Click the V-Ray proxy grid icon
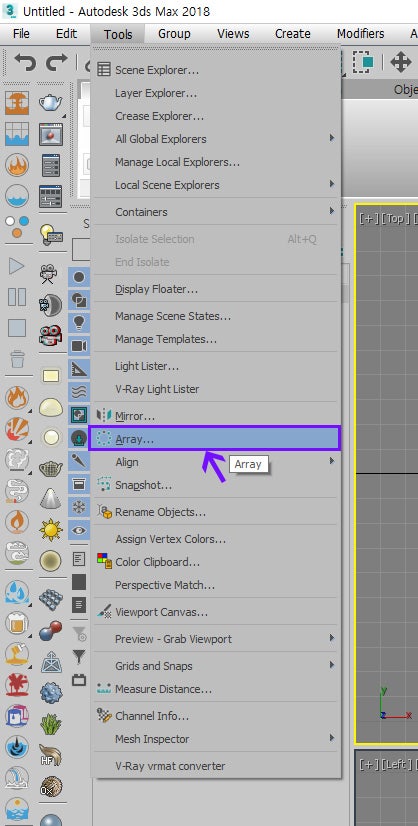Viewport: 418px width, 826px height. coord(51,599)
